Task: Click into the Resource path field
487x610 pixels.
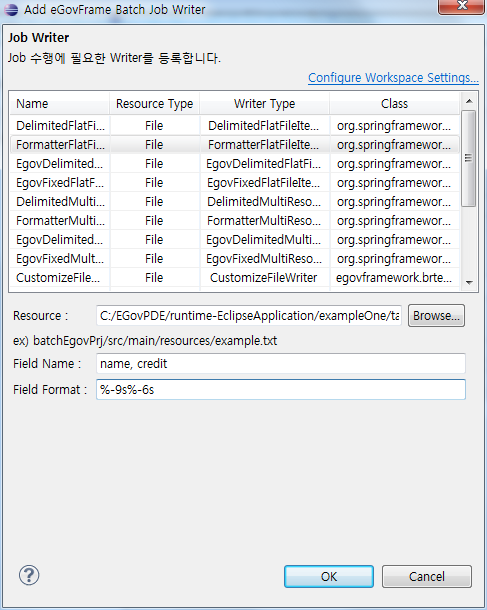Action: click(x=249, y=316)
